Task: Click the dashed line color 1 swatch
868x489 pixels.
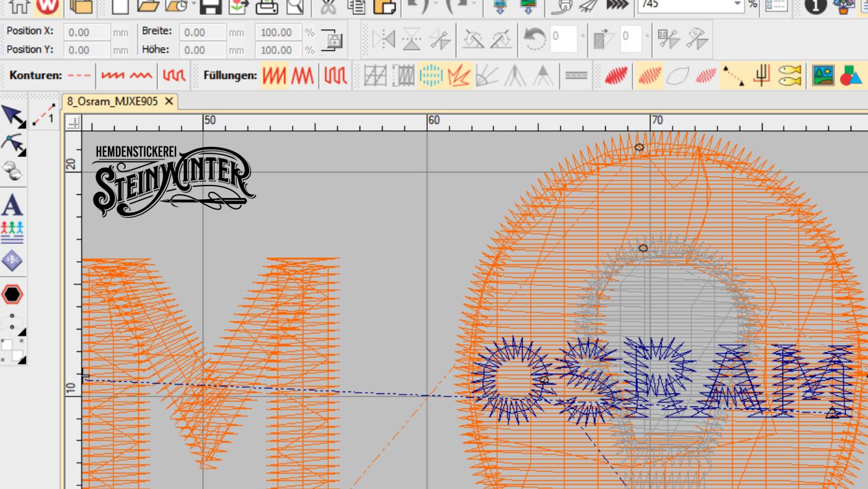Action: pos(43,114)
